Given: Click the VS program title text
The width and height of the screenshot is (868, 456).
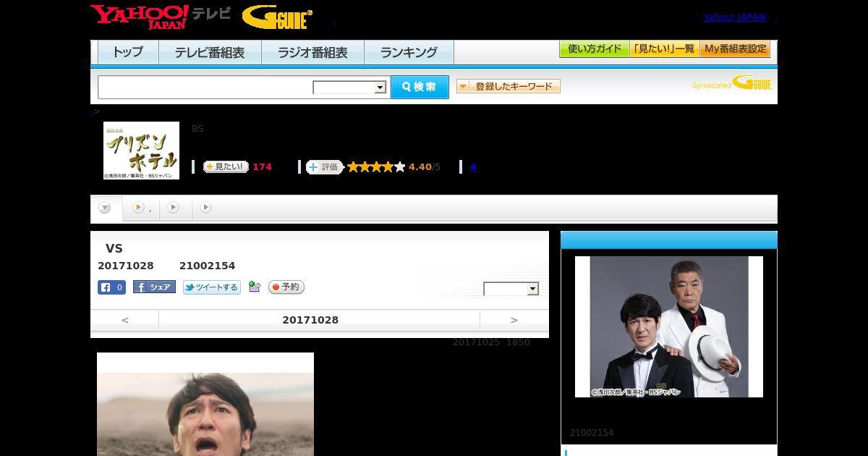Looking at the screenshot, I should [x=114, y=249].
